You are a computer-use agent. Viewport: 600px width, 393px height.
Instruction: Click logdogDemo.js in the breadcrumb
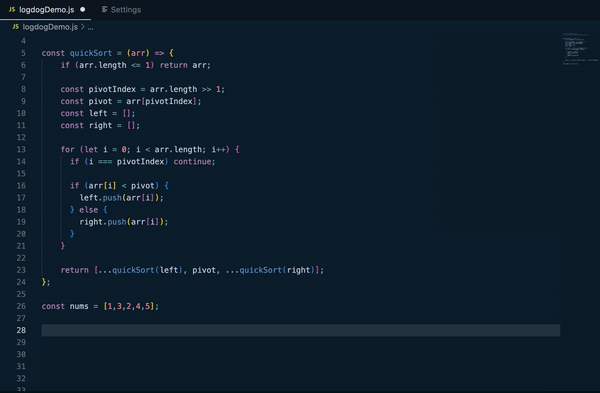pyautogui.click(x=50, y=27)
